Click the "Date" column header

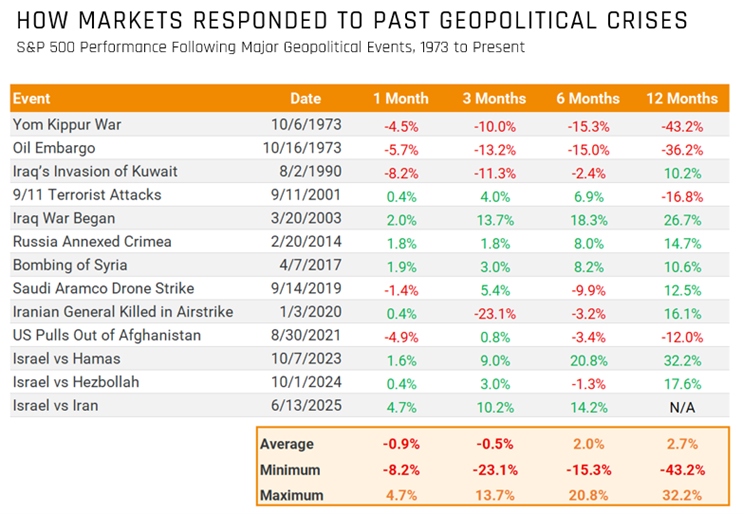pos(306,99)
